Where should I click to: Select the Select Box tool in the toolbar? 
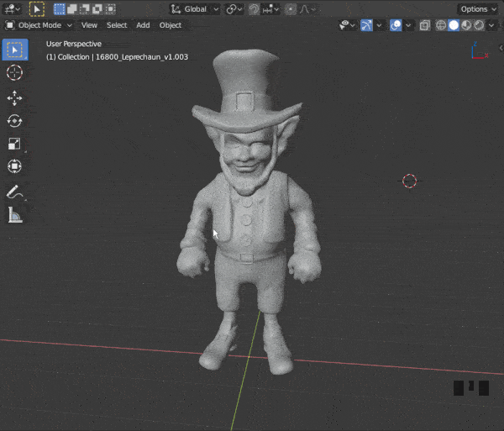(15, 50)
